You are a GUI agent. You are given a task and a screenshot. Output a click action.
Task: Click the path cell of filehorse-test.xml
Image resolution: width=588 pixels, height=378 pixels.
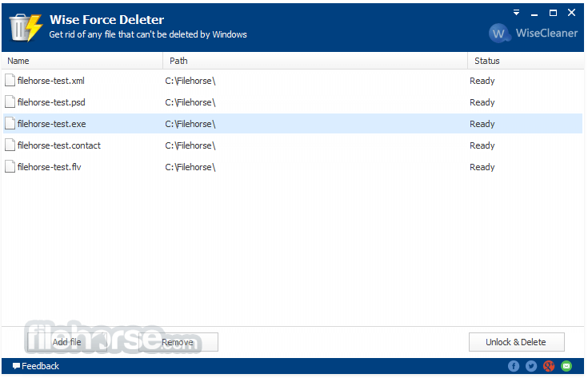coord(190,81)
